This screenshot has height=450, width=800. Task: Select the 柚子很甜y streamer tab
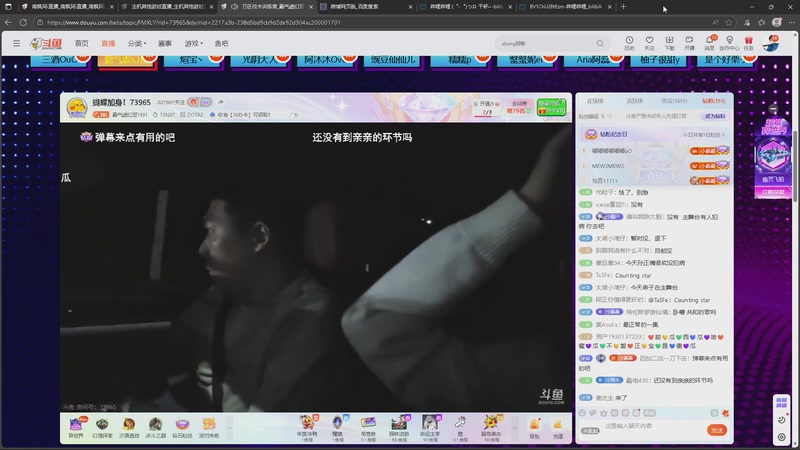click(x=660, y=61)
